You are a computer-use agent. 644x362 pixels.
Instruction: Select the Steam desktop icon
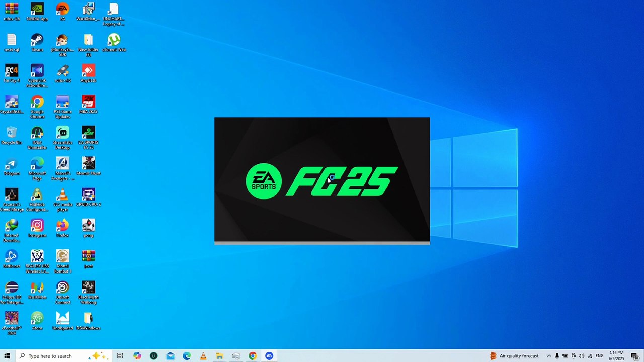point(37,43)
